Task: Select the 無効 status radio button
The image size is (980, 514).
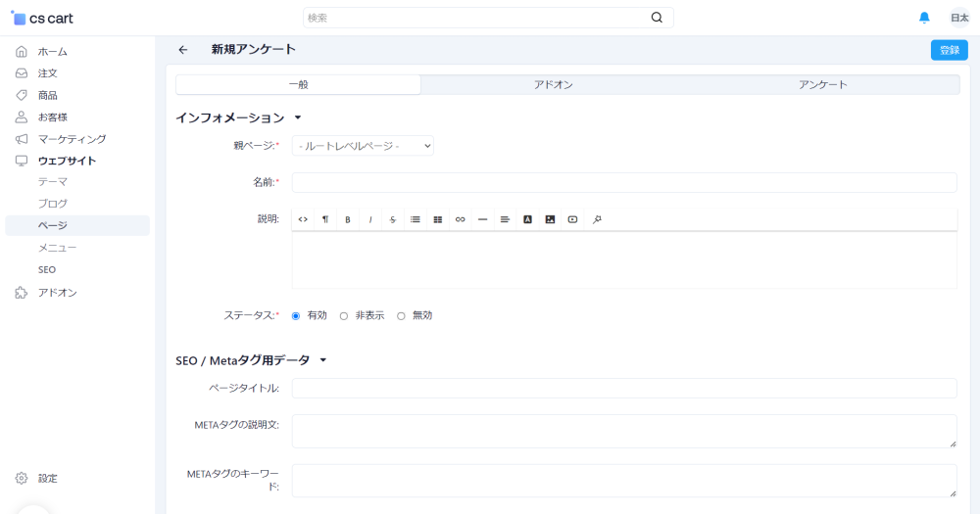Action: pos(401,316)
